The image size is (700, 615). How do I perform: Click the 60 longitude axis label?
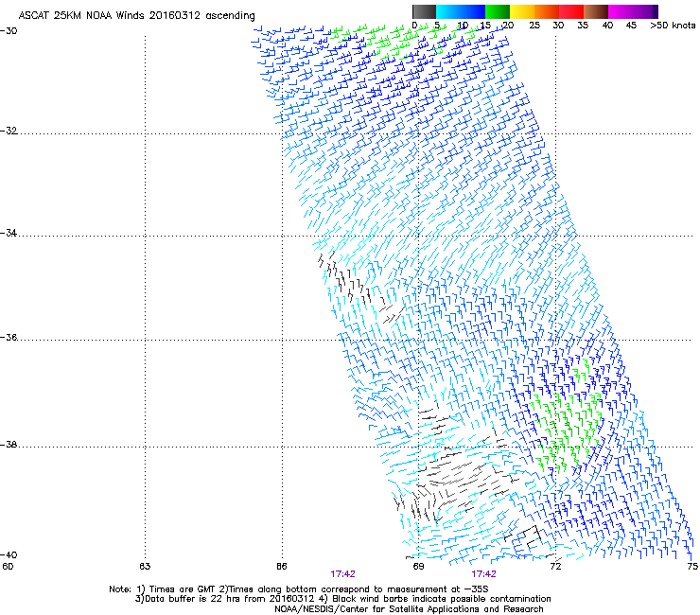click(x=8, y=567)
